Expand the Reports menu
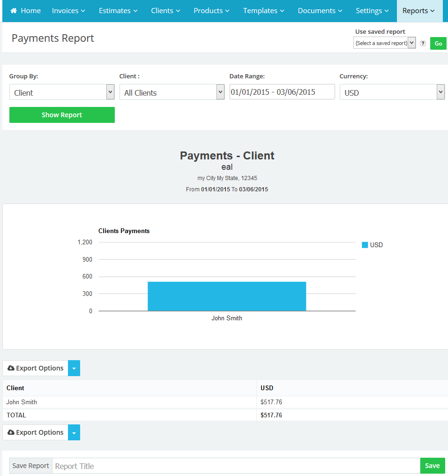Screen dimensions: 448x476 click(x=418, y=11)
